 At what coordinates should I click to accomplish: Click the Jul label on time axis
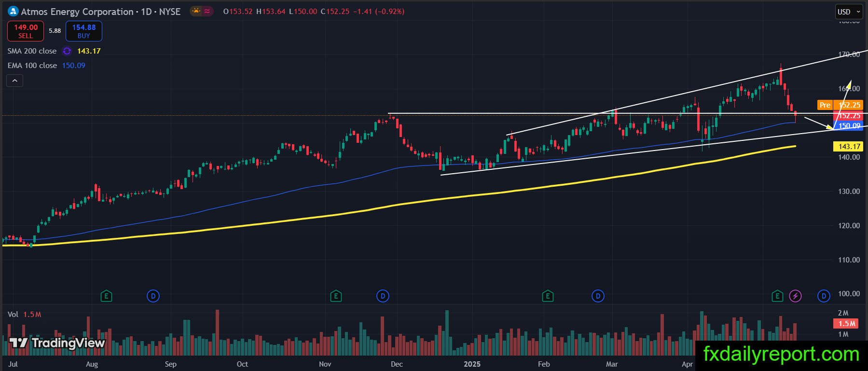(x=13, y=364)
